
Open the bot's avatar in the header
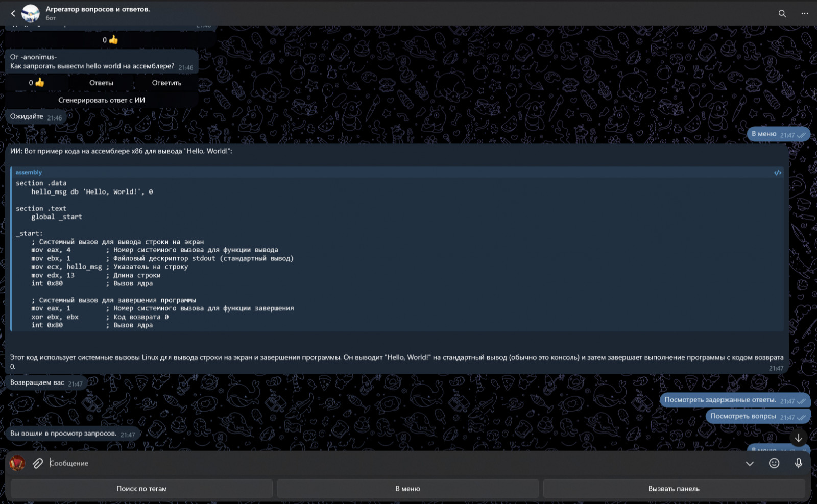tap(31, 13)
